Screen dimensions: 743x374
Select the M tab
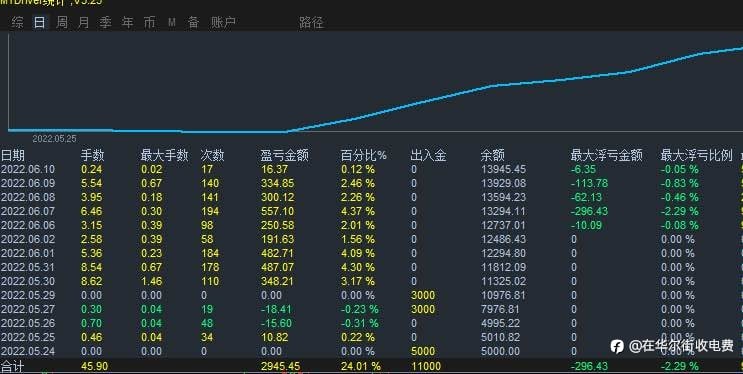172,22
